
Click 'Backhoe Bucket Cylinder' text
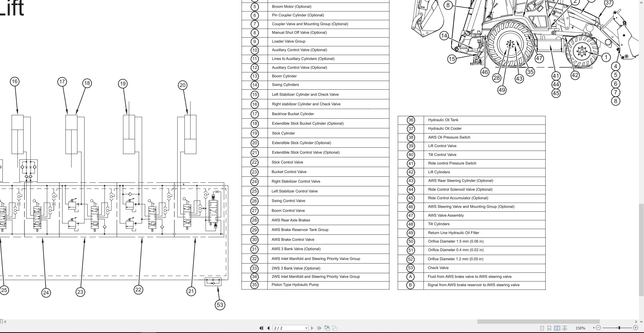293,114
